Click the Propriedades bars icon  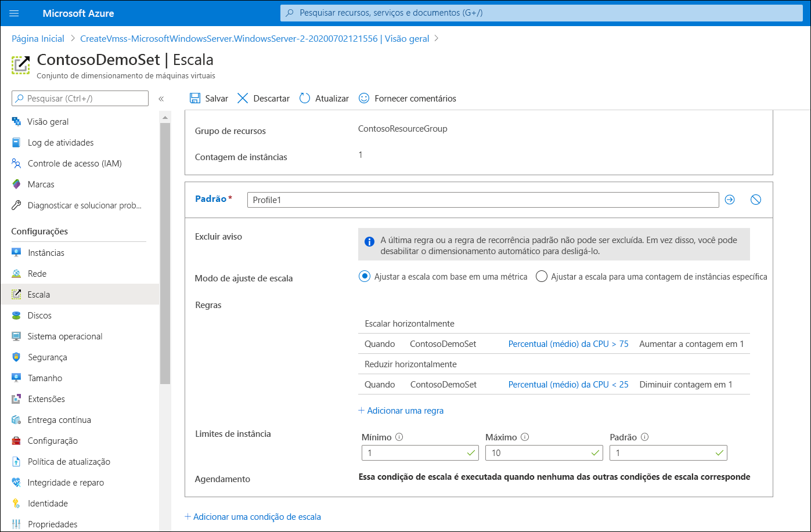point(16,524)
